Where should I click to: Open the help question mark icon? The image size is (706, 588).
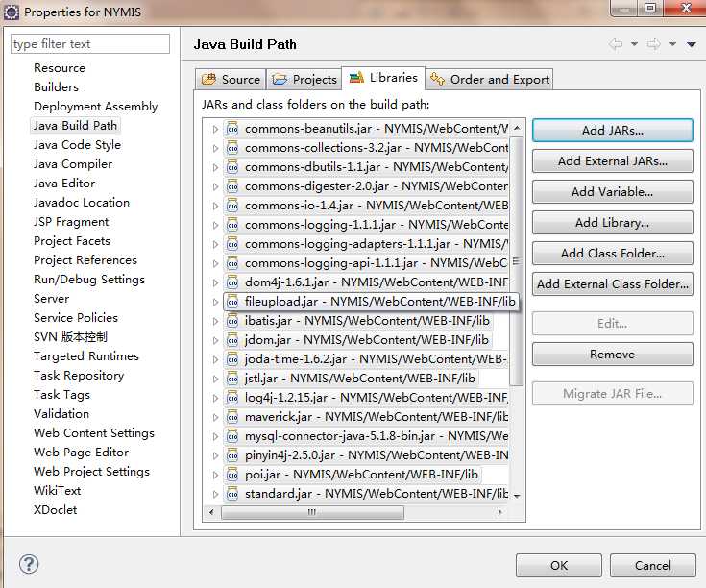[29, 564]
